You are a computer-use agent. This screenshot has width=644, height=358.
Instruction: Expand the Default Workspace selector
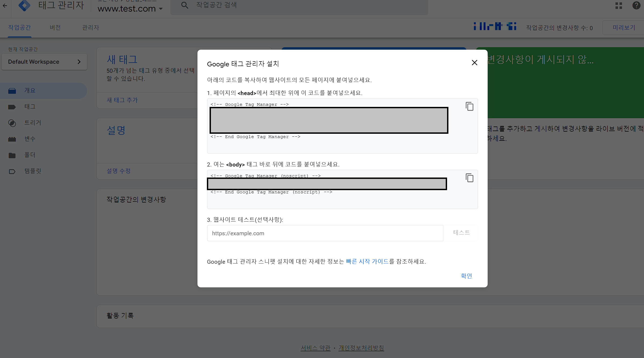click(44, 62)
